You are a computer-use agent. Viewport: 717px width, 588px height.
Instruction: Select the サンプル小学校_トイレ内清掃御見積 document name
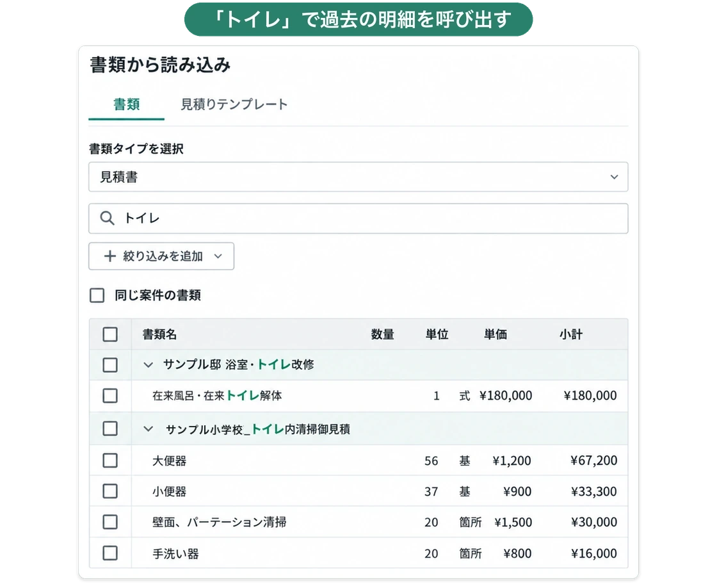[x=258, y=429]
